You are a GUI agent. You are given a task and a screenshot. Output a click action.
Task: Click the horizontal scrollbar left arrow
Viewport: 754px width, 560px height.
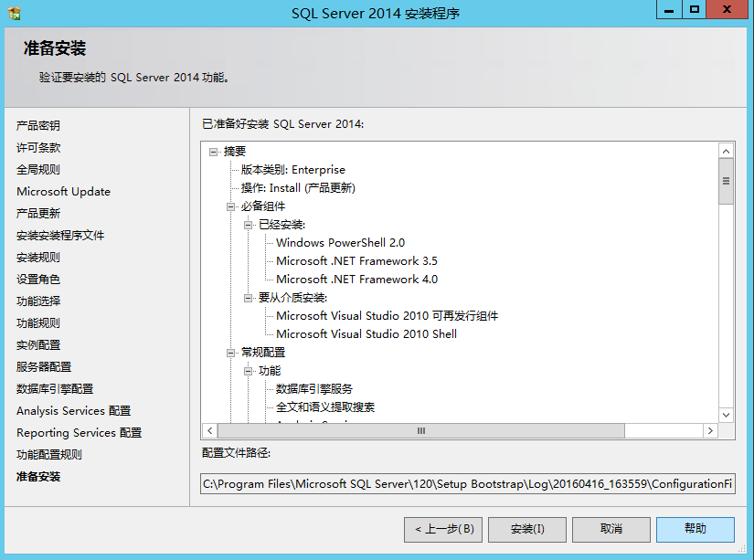pos(209,430)
